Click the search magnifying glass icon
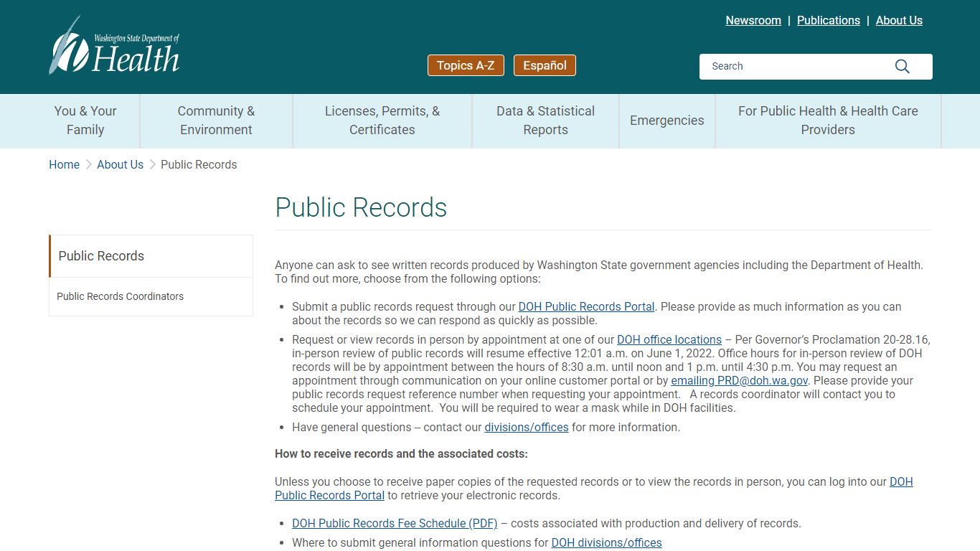Image resolution: width=980 pixels, height=551 pixels. click(x=902, y=66)
